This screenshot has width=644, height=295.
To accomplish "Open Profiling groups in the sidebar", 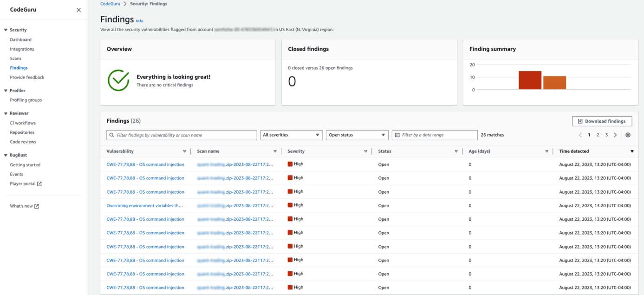I will (x=26, y=100).
